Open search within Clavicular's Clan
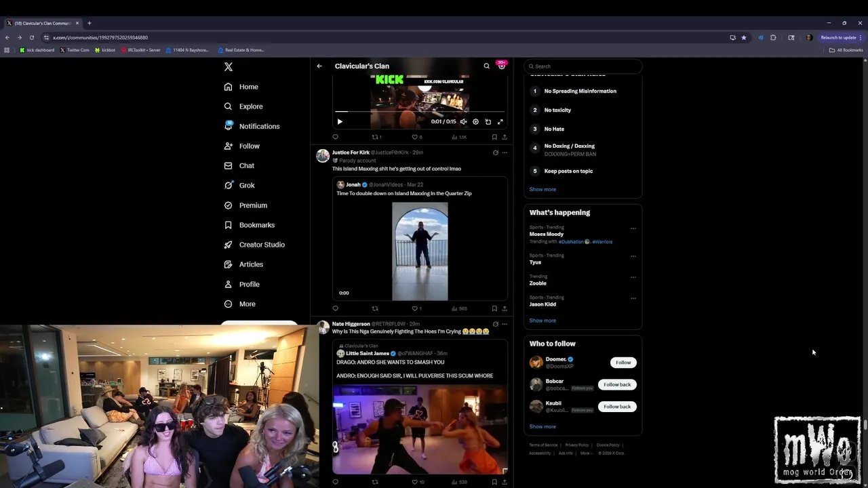Image resolution: width=868 pixels, height=488 pixels. [486, 66]
